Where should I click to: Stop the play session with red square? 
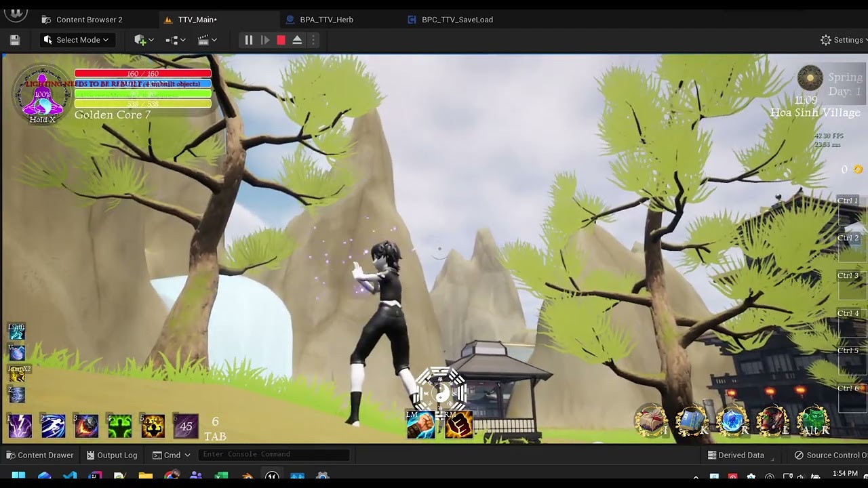(281, 40)
